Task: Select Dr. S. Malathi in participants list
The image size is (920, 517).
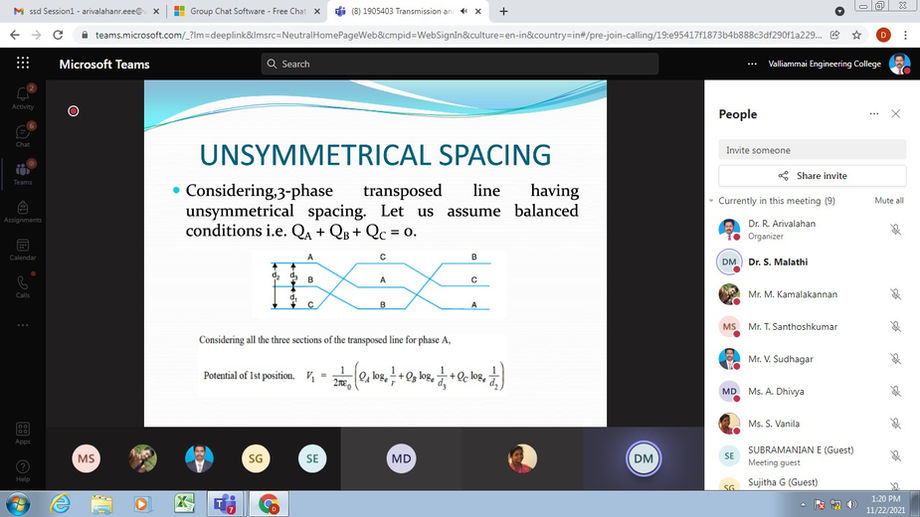Action: tap(812, 262)
